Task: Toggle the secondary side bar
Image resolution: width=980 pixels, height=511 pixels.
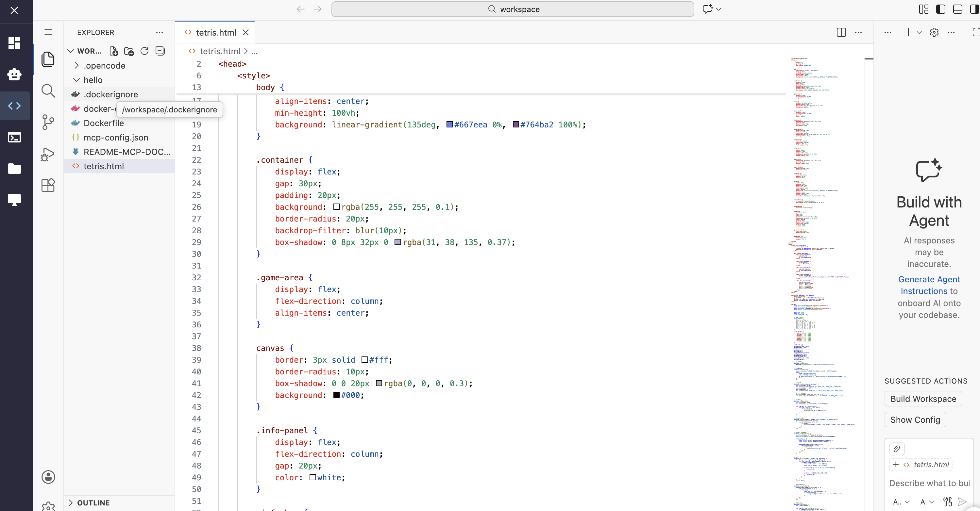Action: pyautogui.click(x=974, y=9)
